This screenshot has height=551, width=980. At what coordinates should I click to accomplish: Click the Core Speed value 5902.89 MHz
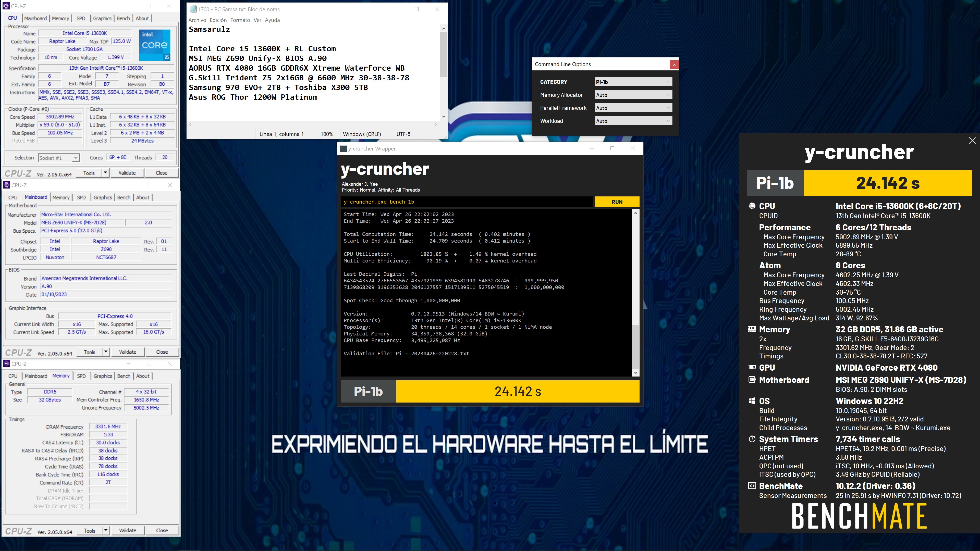coord(60,117)
